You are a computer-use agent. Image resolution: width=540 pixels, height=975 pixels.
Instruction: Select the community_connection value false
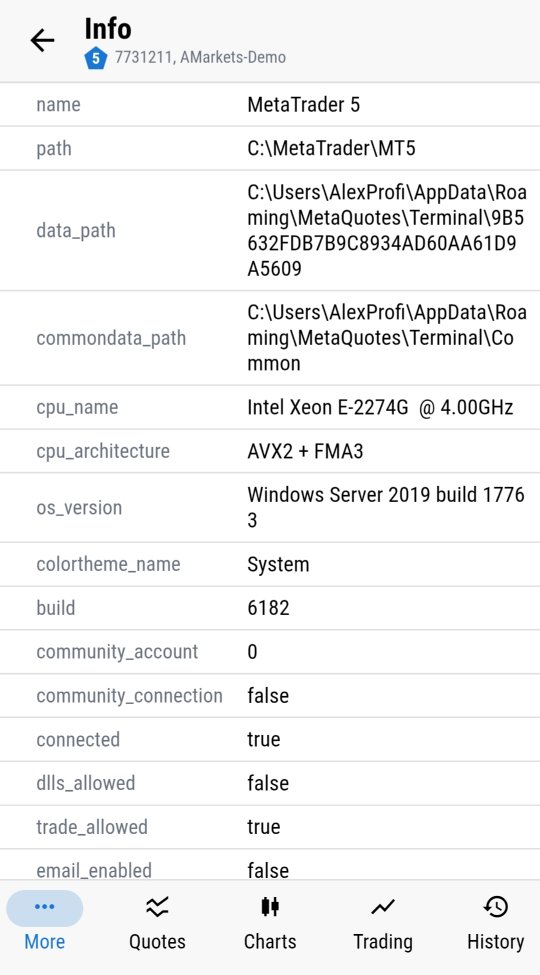tap(268, 695)
